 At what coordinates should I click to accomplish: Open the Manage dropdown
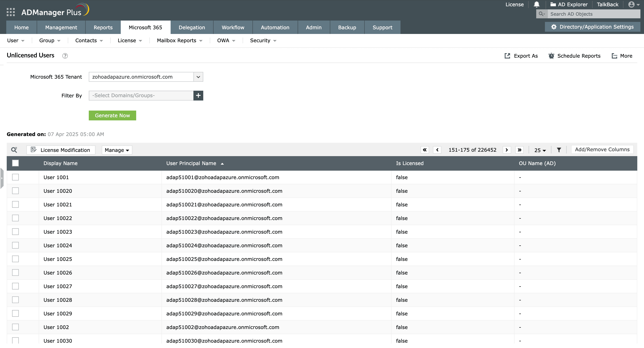117,150
